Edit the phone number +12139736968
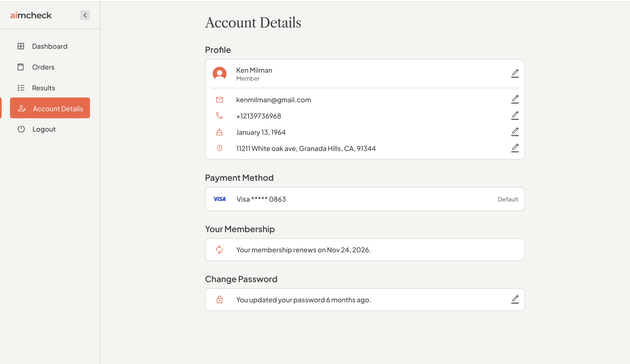630x364 pixels. pyautogui.click(x=515, y=115)
